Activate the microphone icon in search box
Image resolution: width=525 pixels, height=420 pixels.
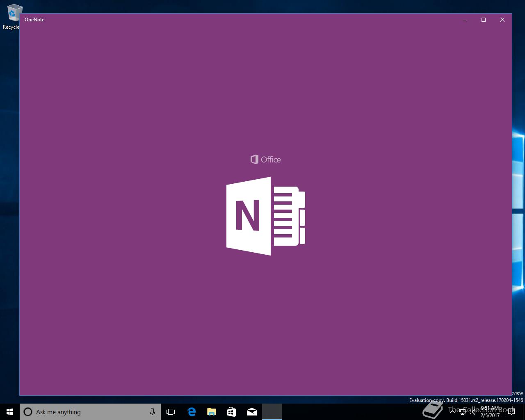coord(152,412)
